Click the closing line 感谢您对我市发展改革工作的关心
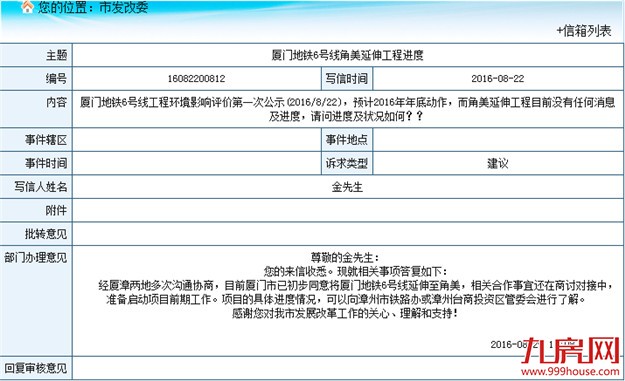This screenshot has width=625, height=381. 345,313
